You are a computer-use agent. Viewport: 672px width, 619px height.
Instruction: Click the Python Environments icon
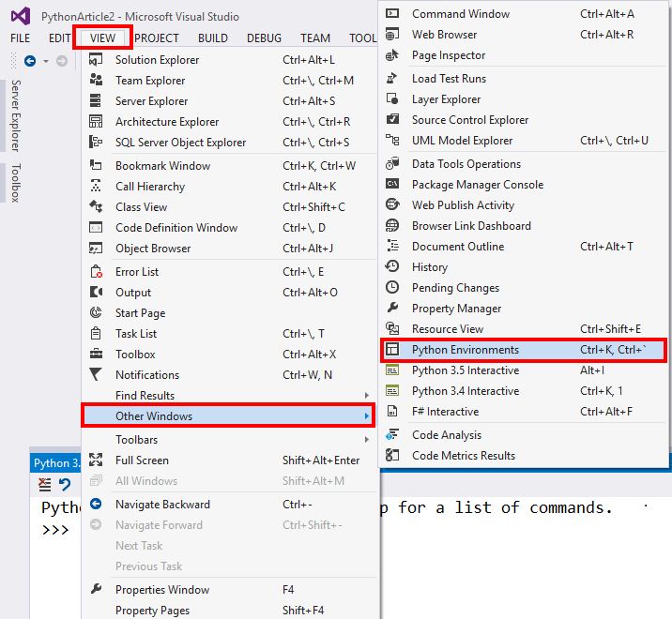click(x=392, y=350)
